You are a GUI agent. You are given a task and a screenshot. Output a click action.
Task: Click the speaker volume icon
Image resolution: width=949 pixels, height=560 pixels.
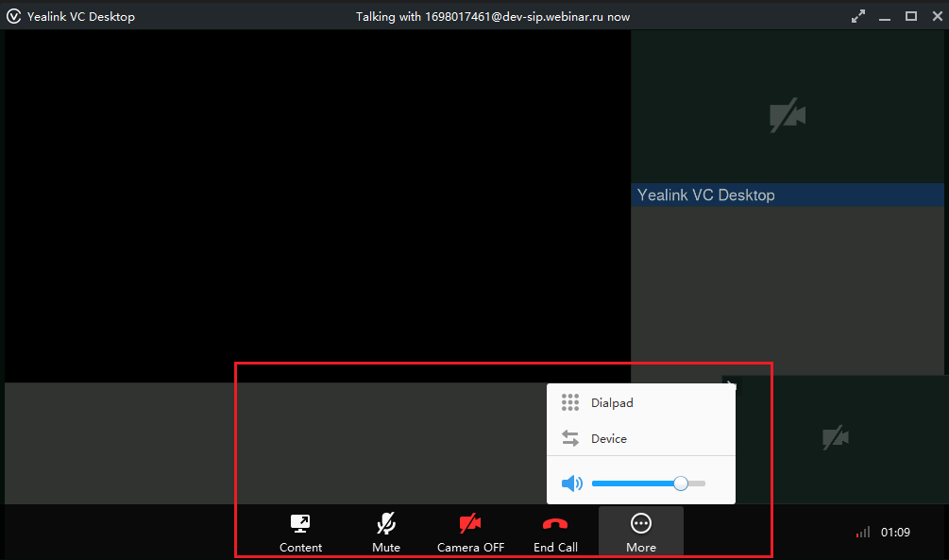[572, 484]
